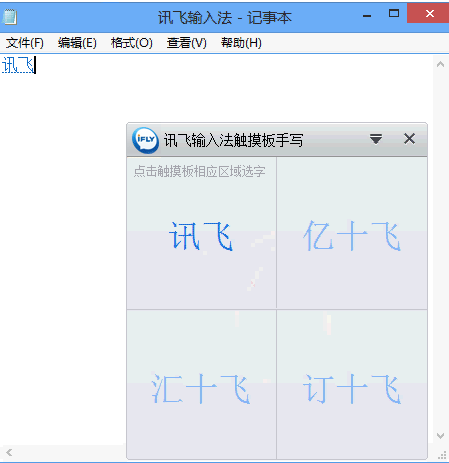Click the Notepad icon in the title bar

tap(9, 17)
